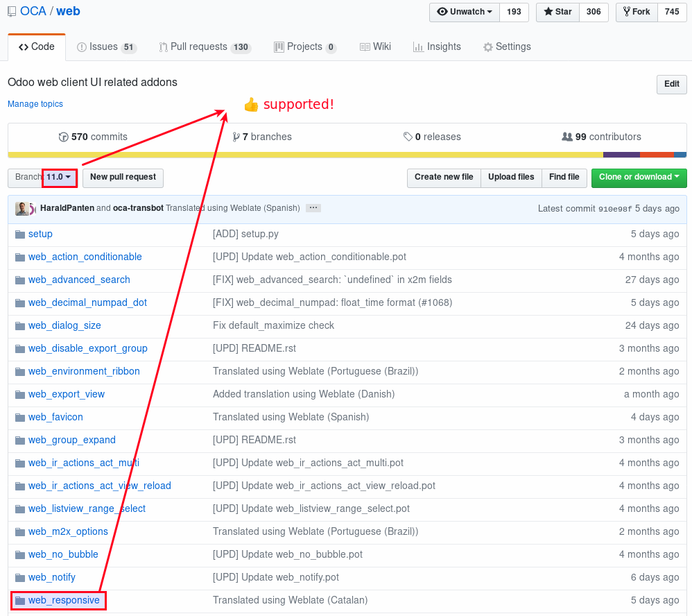Open the web_responsive folder link
This screenshot has width=692, height=616.
point(63,600)
